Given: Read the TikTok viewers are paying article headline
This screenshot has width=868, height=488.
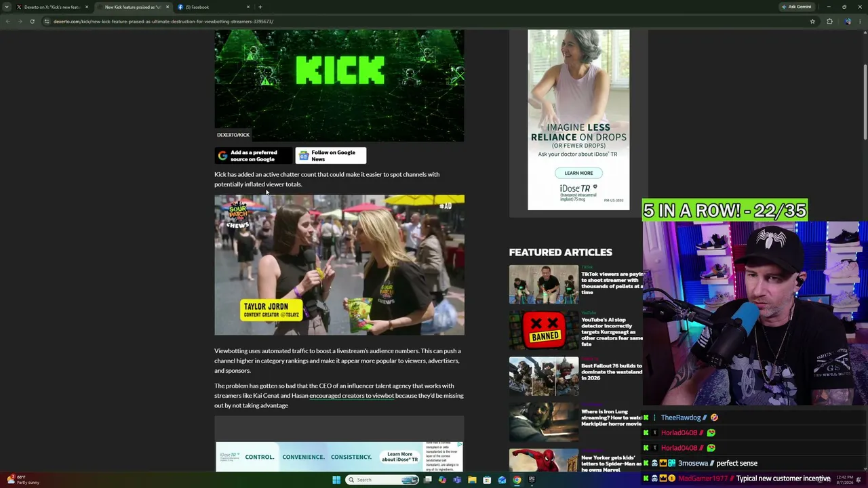Looking at the screenshot, I should point(612,283).
